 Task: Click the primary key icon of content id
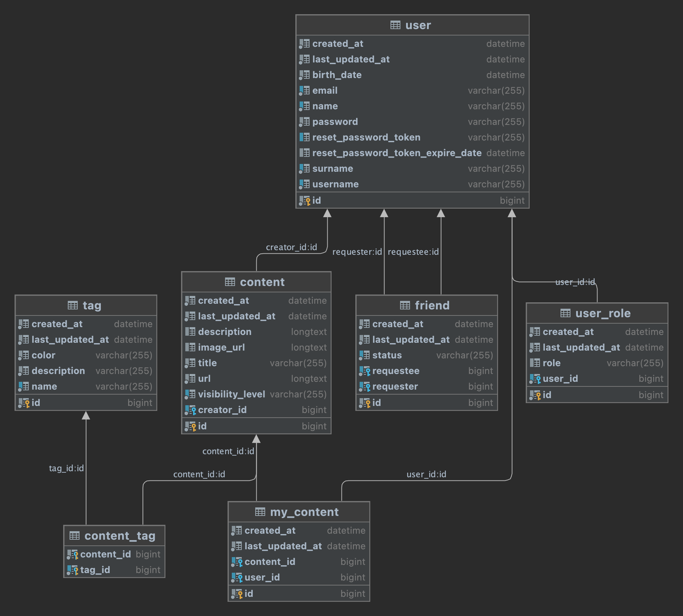(x=190, y=427)
